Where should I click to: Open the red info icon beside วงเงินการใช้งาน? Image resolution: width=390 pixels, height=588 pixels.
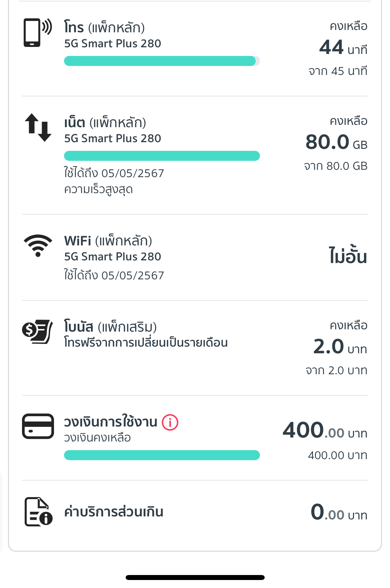pyautogui.click(x=170, y=423)
